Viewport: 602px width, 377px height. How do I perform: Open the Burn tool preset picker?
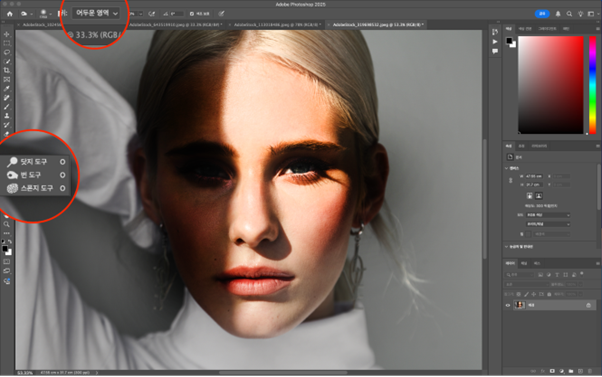pos(26,14)
